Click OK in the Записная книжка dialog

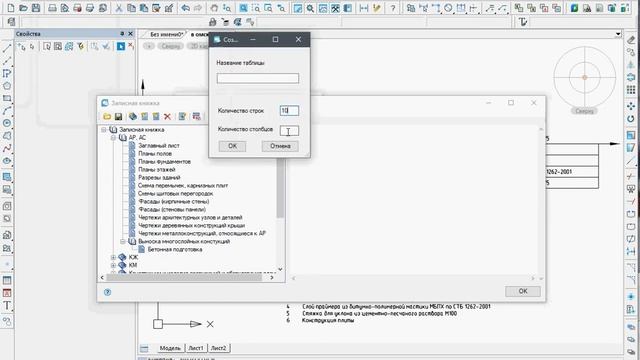tap(523, 291)
